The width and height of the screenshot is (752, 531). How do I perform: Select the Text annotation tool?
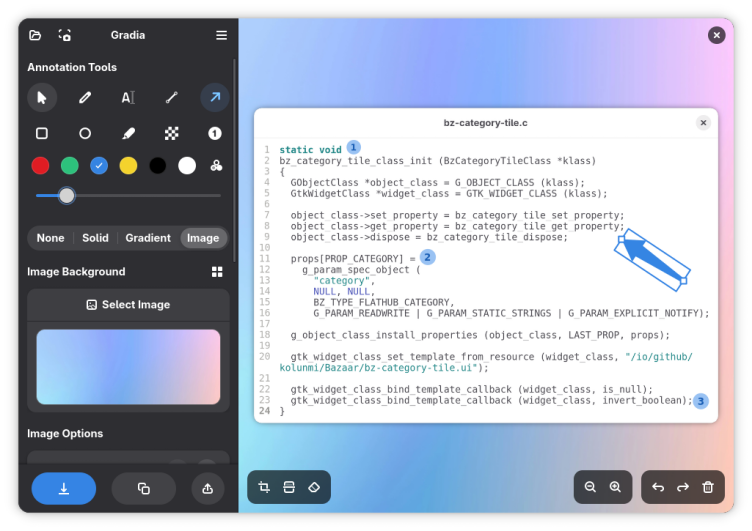click(x=128, y=97)
